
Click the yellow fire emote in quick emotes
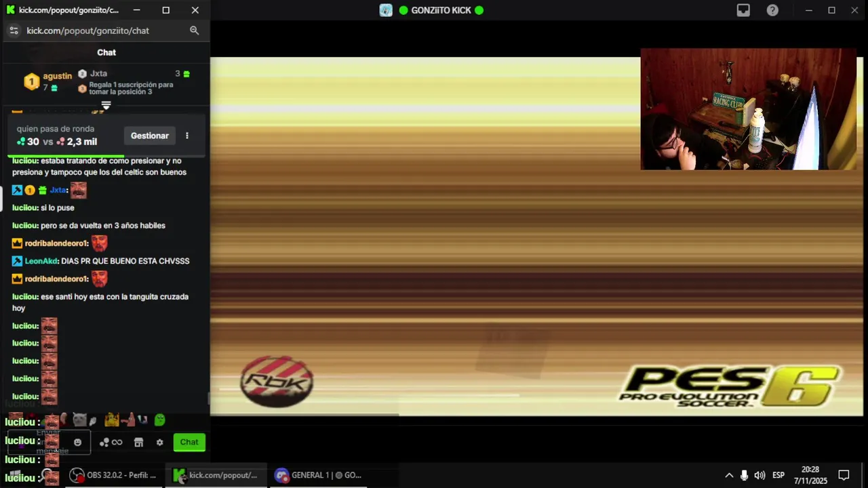[x=111, y=420]
